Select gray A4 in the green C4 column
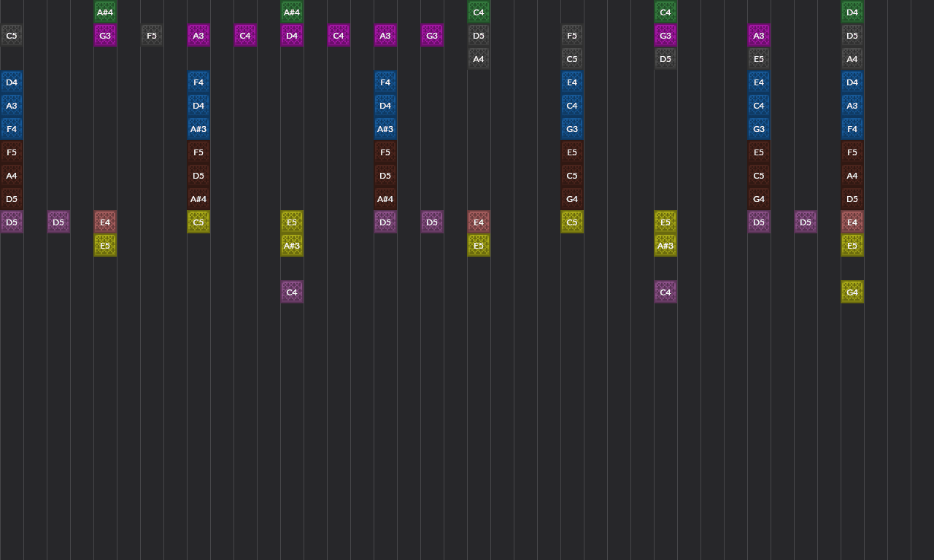The height and width of the screenshot is (560, 934). pos(479,58)
